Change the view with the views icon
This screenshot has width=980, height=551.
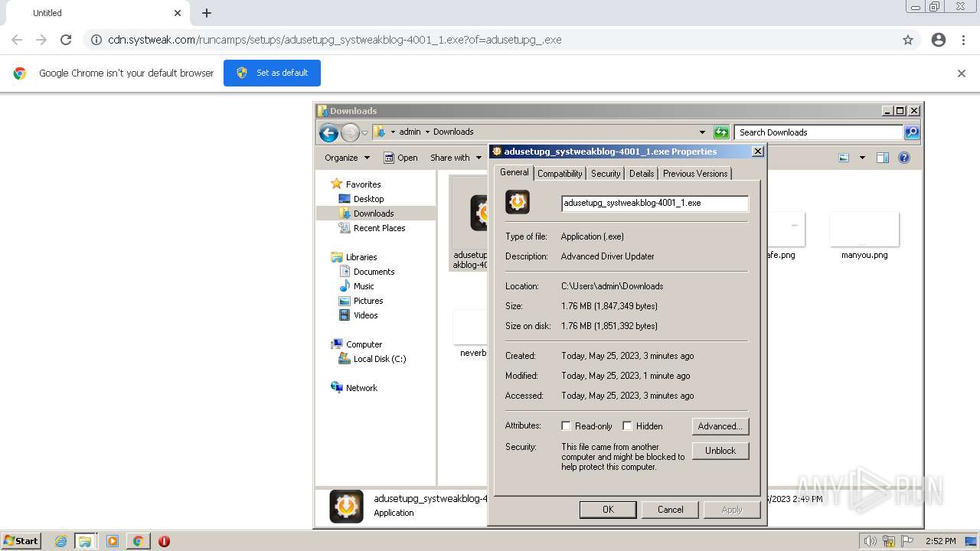pyautogui.click(x=844, y=158)
